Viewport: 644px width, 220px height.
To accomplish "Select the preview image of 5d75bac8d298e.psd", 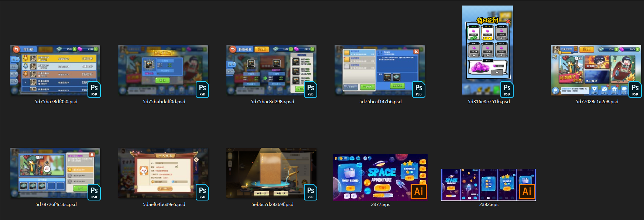I will pyautogui.click(x=271, y=70).
